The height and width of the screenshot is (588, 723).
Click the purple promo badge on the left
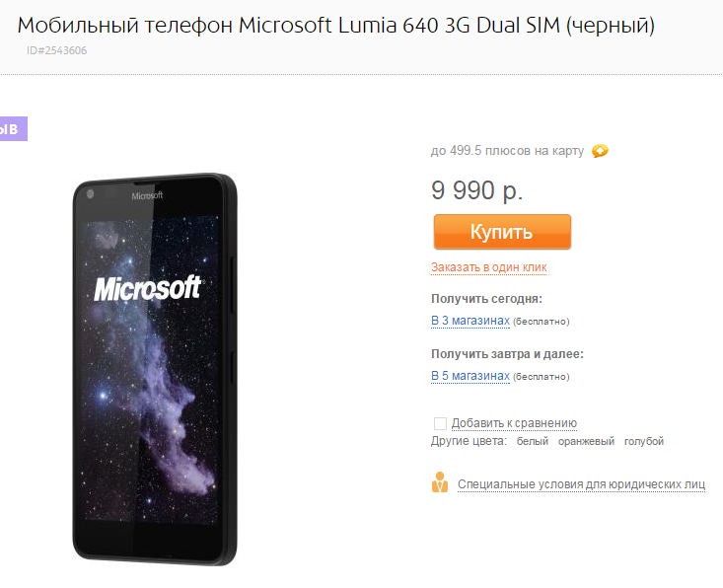coord(14,128)
